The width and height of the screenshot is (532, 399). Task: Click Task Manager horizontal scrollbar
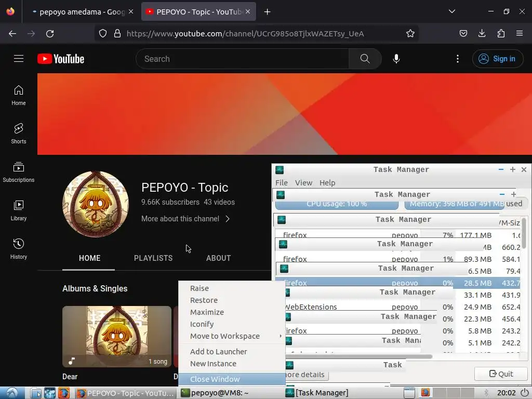(x=358, y=356)
